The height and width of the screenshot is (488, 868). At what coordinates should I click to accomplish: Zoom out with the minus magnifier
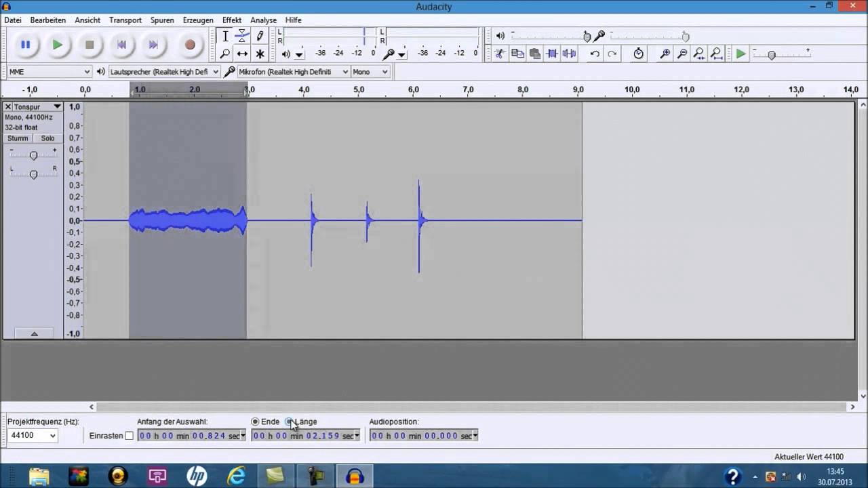682,54
